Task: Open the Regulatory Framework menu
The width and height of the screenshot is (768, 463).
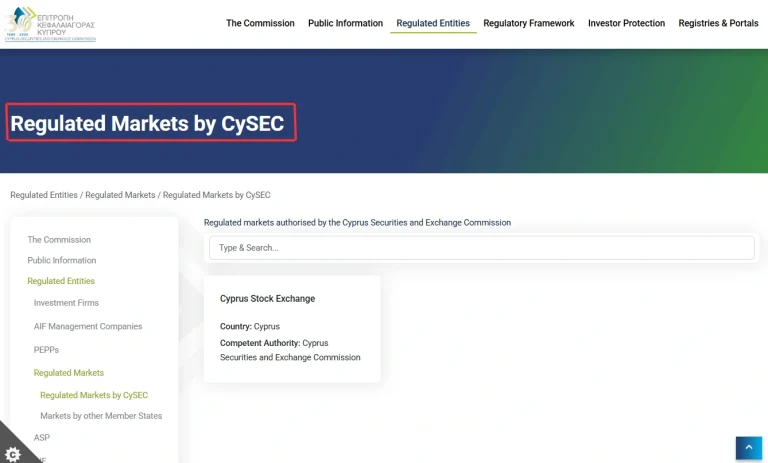Action: (x=528, y=23)
